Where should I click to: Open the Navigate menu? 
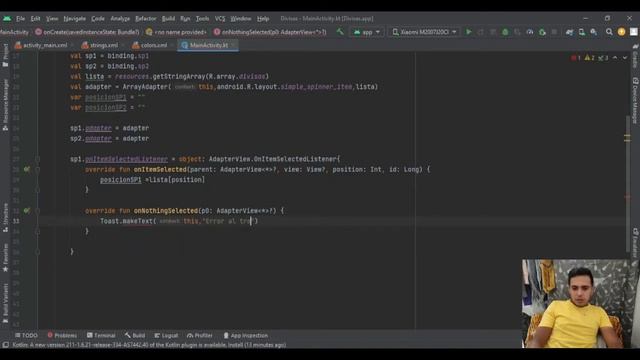[x=74, y=18]
